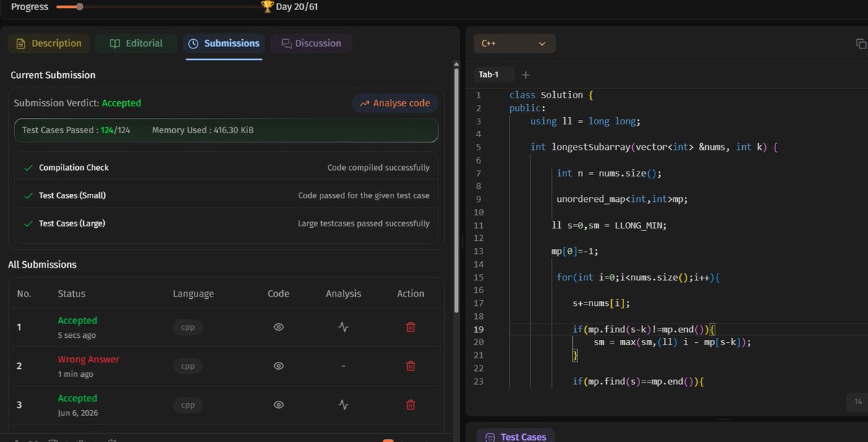Click the cpp badge of submission 3
The image size is (868, 442).
(188, 405)
